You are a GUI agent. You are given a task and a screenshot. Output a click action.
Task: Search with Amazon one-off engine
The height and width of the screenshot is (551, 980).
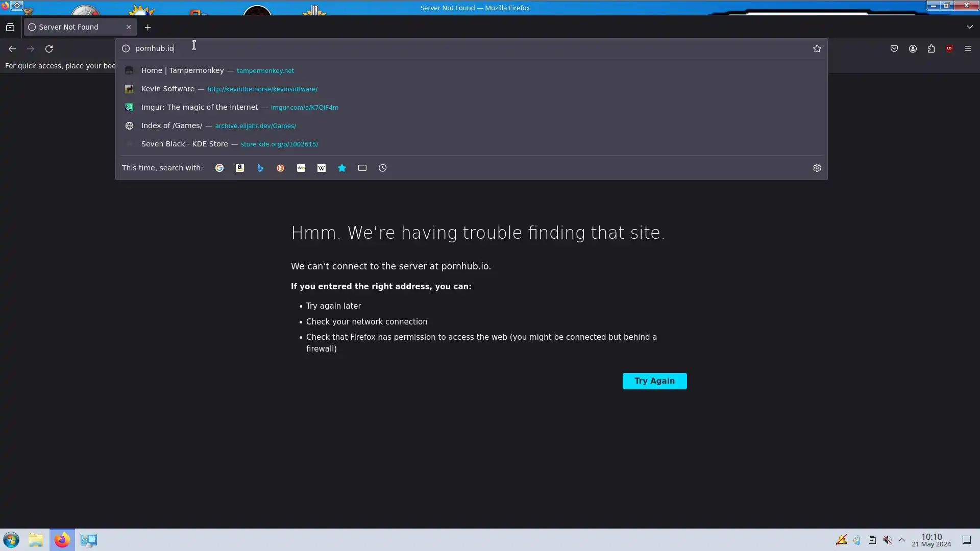tap(240, 168)
